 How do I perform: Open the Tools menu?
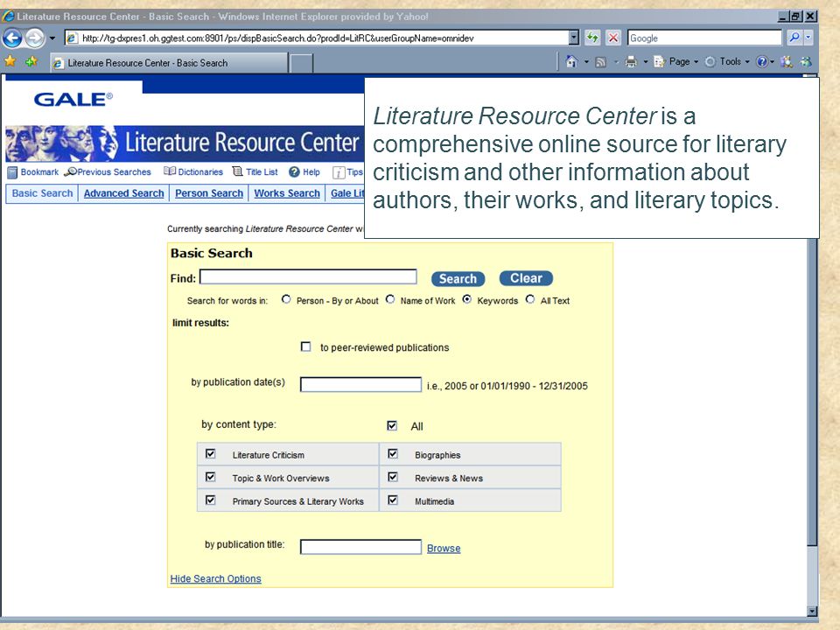727,61
